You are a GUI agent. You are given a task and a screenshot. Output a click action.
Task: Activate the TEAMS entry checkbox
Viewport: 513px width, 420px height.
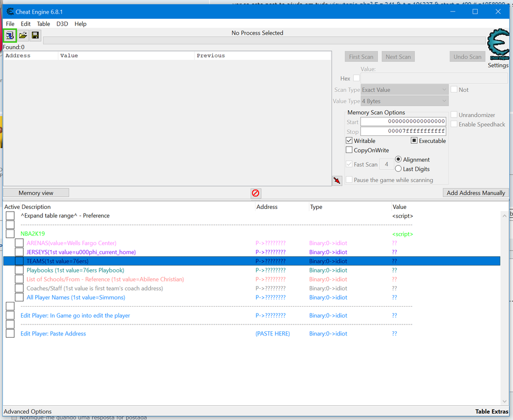[x=19, y=261]
